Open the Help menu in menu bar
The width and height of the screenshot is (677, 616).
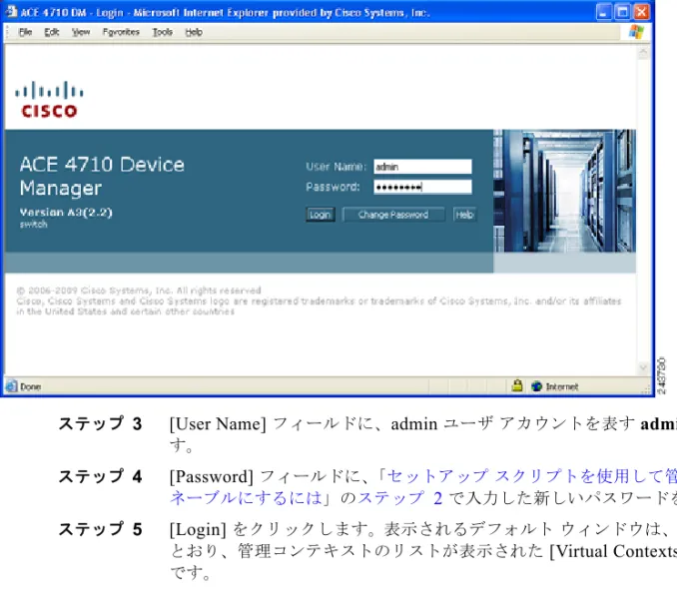click(x=194, y=32)
